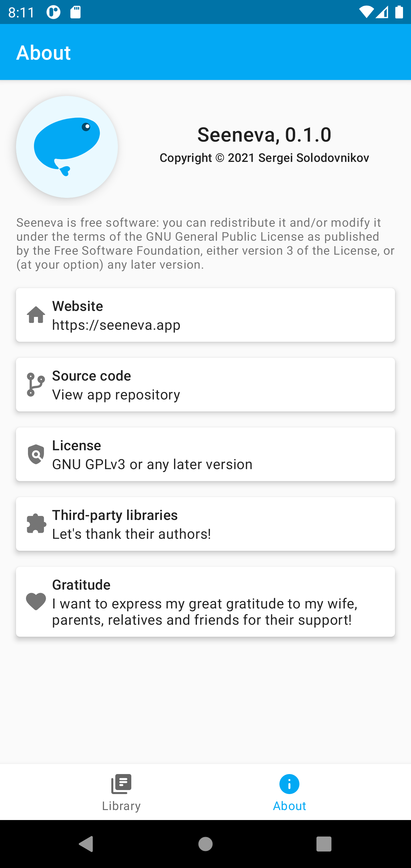Click the git branch icon for Source code
Viewport: 411px width, 868px height.
[36, 385]
